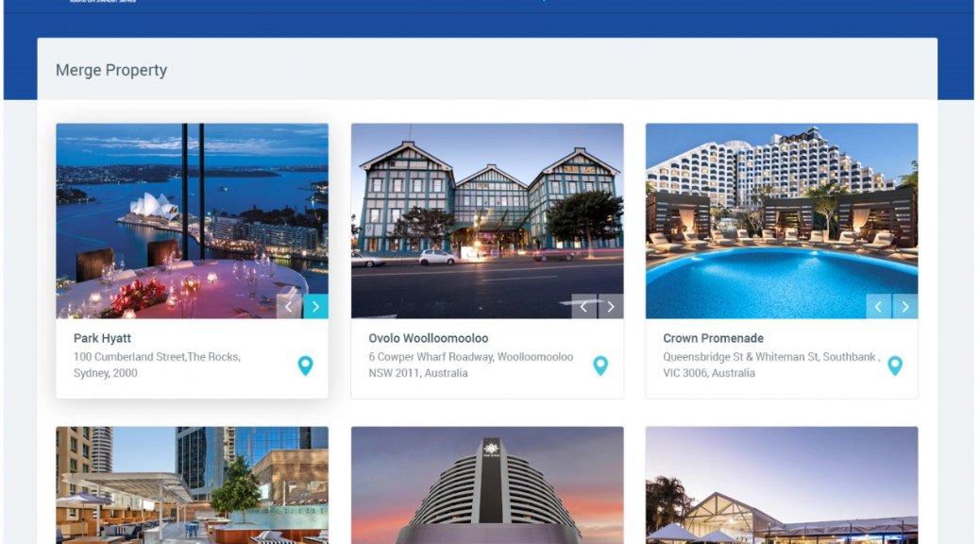Click the Ovolo Woolloomooloo building photo

click(x=487, y=221)
